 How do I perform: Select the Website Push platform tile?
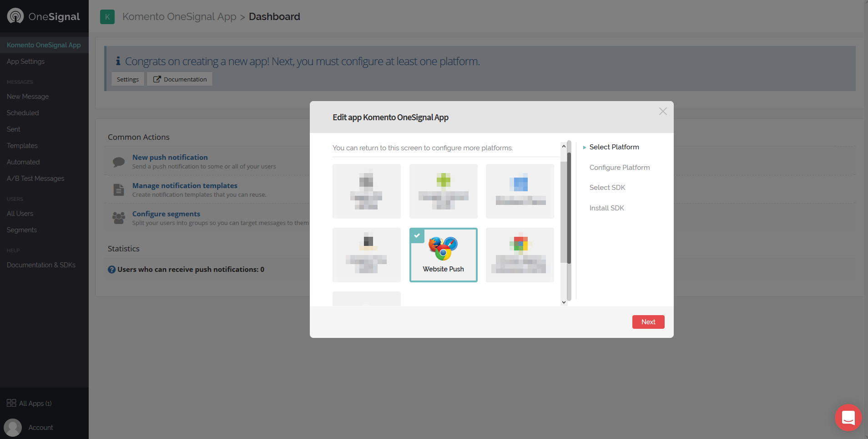[x=444, y=255]
